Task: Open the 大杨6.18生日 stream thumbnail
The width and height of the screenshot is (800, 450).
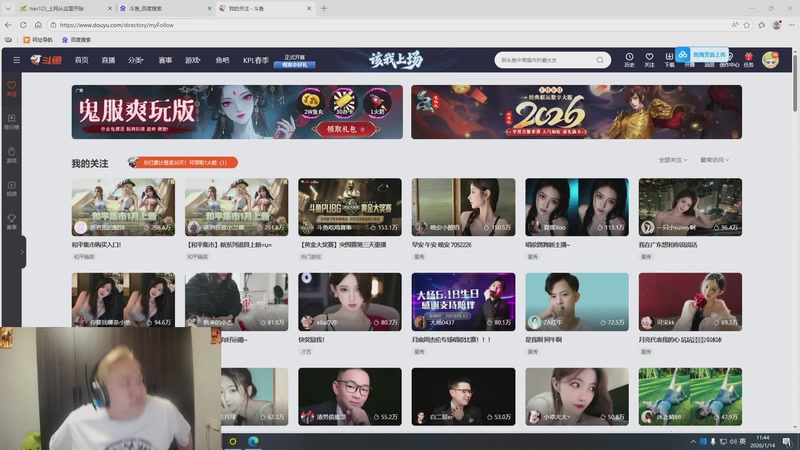Action: [463, 302]
